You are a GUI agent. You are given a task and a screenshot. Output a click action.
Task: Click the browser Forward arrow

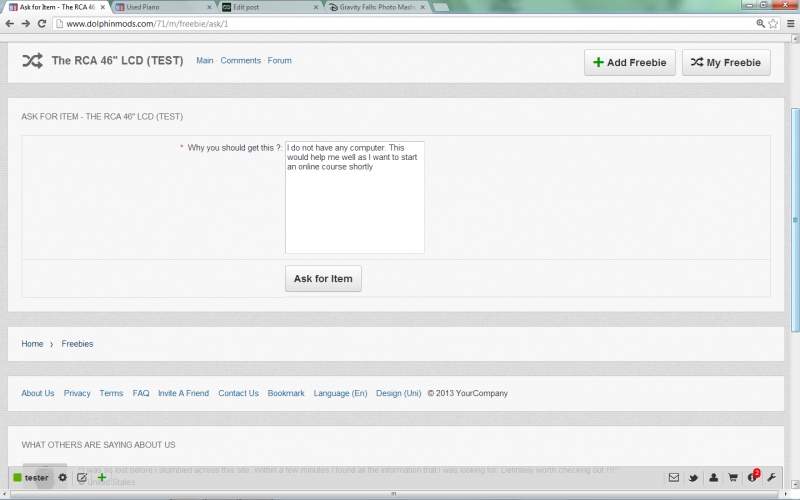[x=26, y=23]
